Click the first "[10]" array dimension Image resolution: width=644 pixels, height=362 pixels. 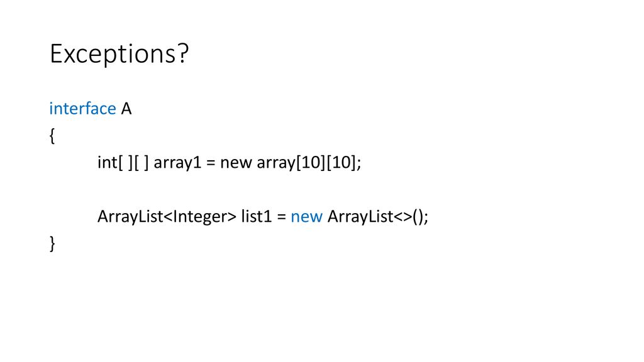pyautogui.click(x=311, y=163)
